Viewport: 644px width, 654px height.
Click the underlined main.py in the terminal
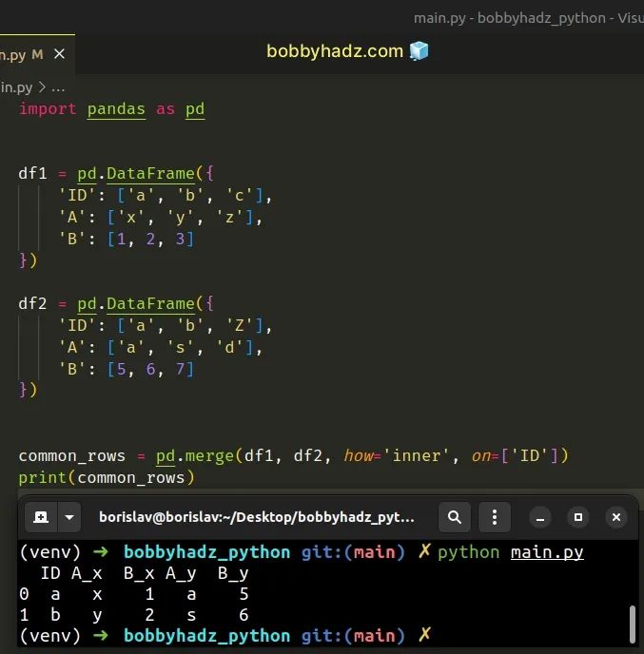(547, 552)
